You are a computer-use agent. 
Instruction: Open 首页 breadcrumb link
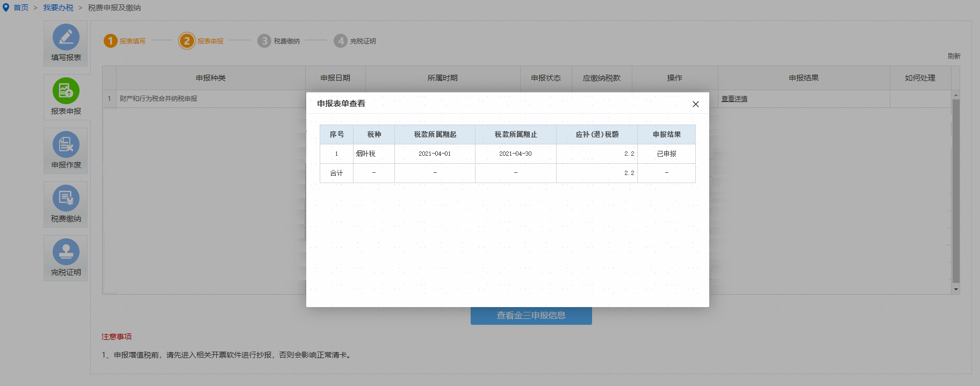[x=21, y=8]
